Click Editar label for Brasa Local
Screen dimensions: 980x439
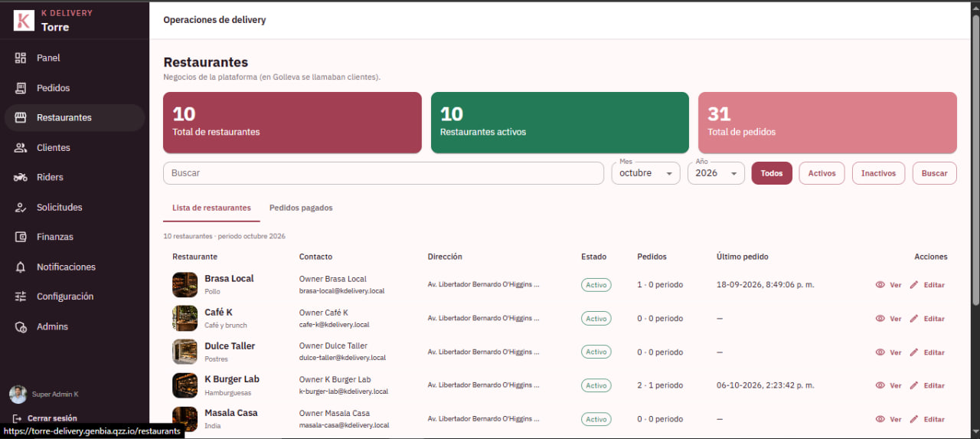point(934,285)
